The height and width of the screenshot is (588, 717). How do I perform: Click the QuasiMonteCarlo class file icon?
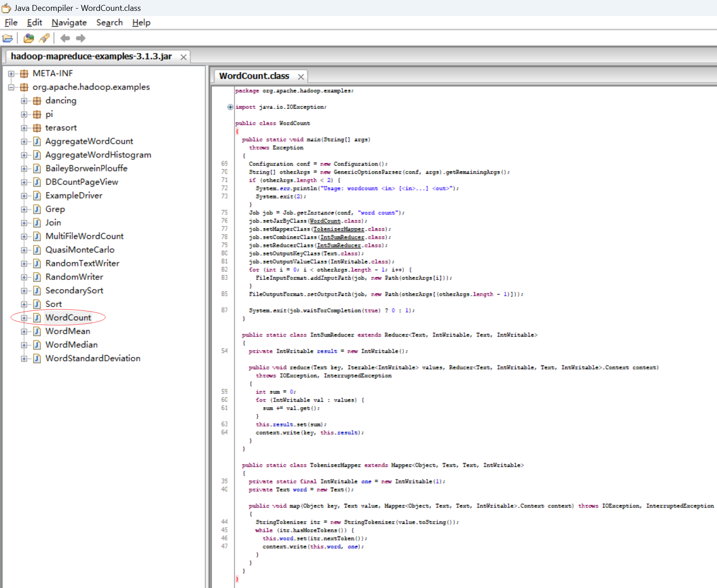coord(37,250)
